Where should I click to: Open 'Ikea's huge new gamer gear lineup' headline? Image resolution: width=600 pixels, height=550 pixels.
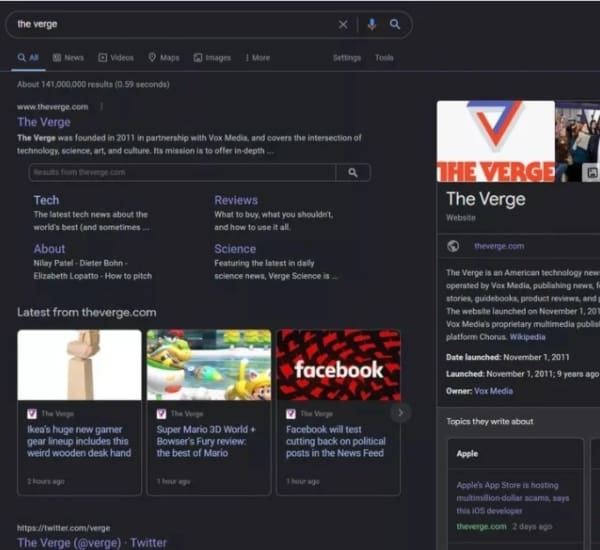79,441
